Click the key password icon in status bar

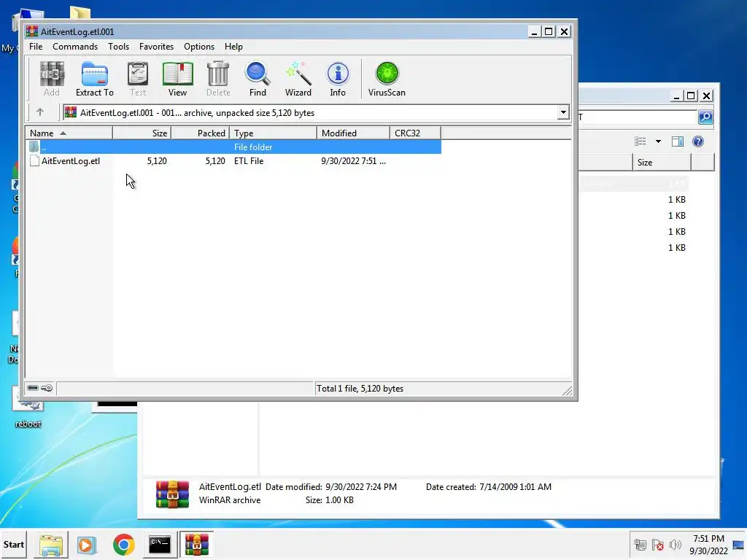click(47, 388)
